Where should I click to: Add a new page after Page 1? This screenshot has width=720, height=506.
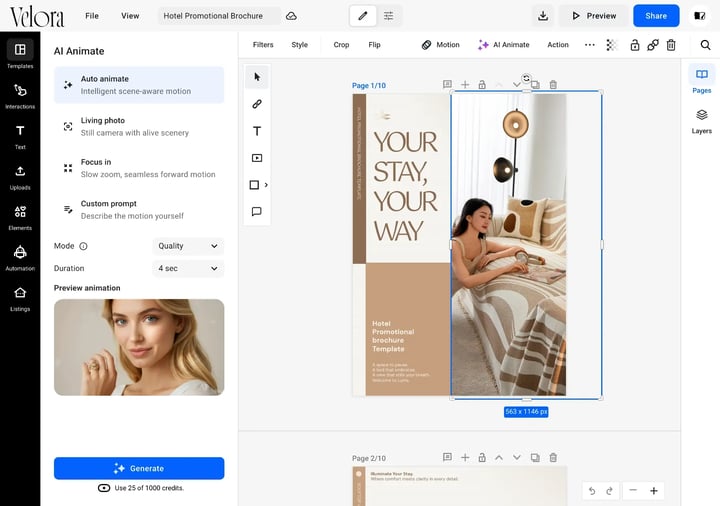[x=465, y=84]
